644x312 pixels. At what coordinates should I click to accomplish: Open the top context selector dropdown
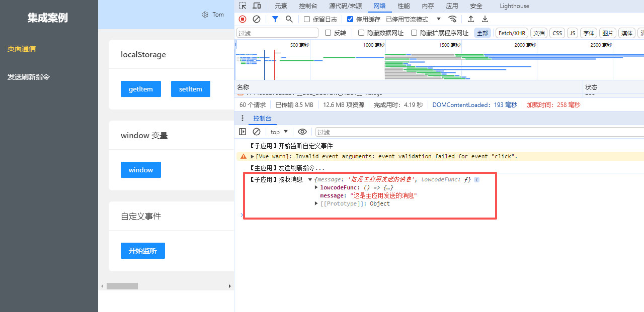point(279,132)
